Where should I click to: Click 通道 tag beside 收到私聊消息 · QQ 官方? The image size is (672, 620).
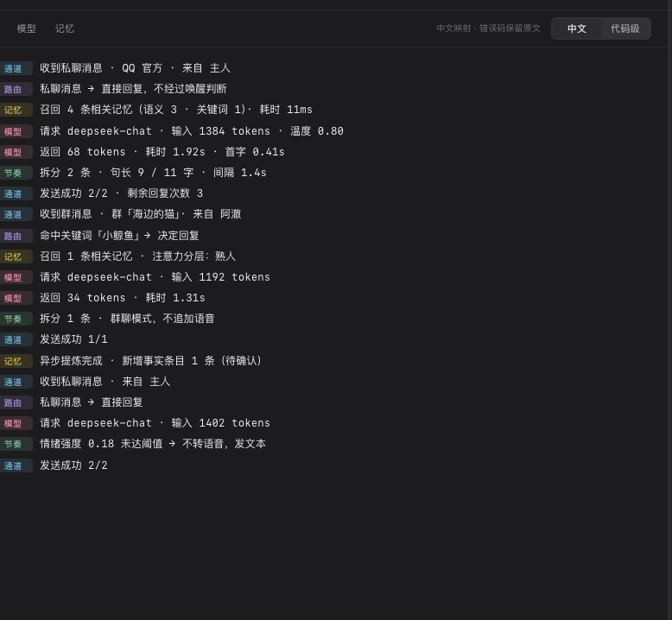click(x=16, y=68)
